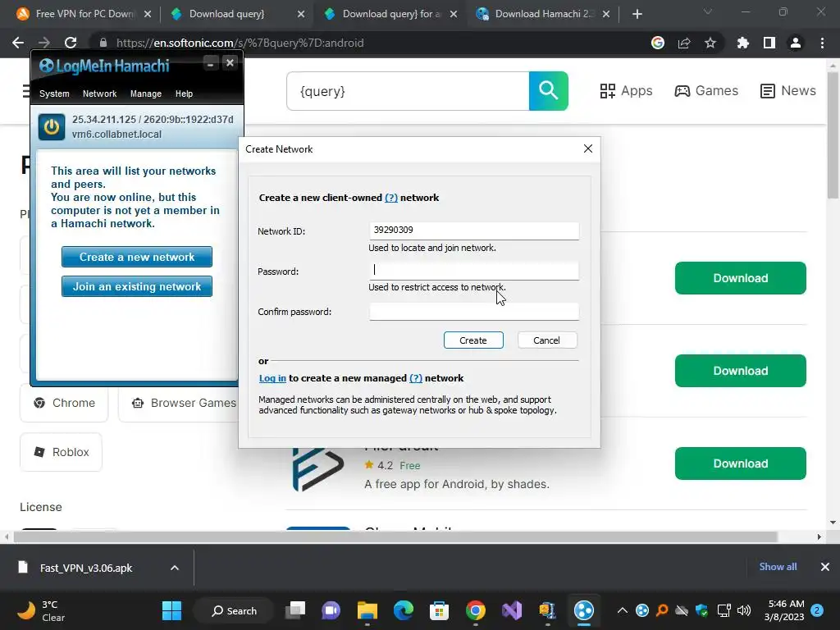The height and width of the screenshot is (630, 840).
Task: Click the Chrome category chip
Action: 64,403
